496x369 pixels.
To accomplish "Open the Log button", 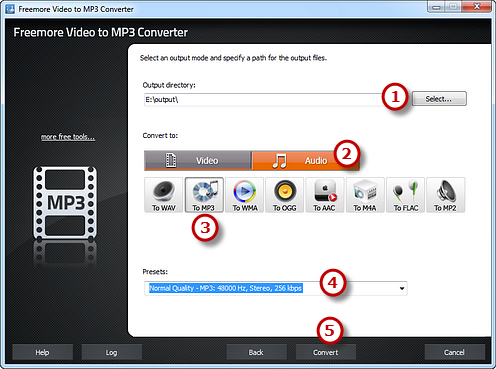I will (111, 352).
